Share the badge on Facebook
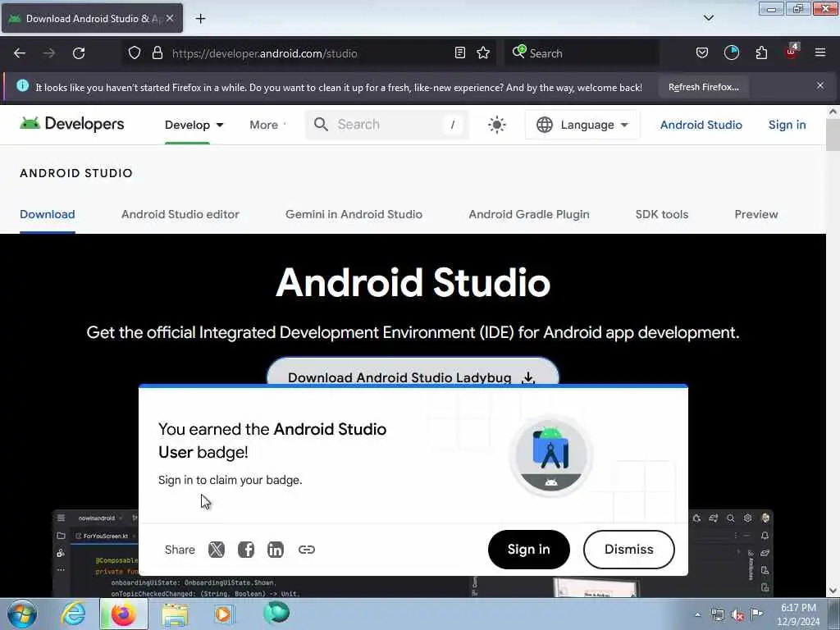 point(246,550)
